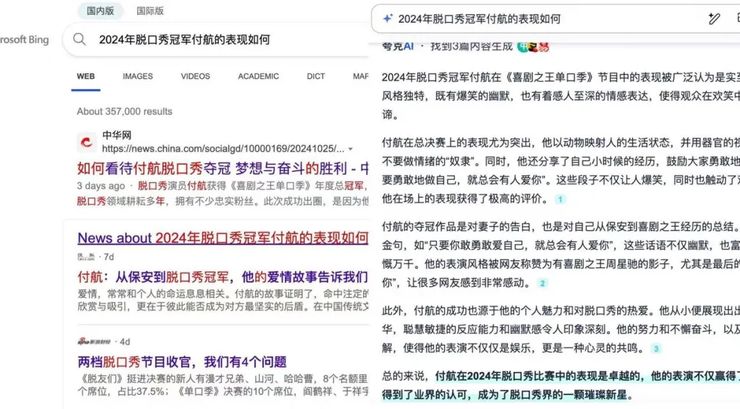
Task: Click the magic pen icon in Quark search bar
Action: tap(713, 19)
